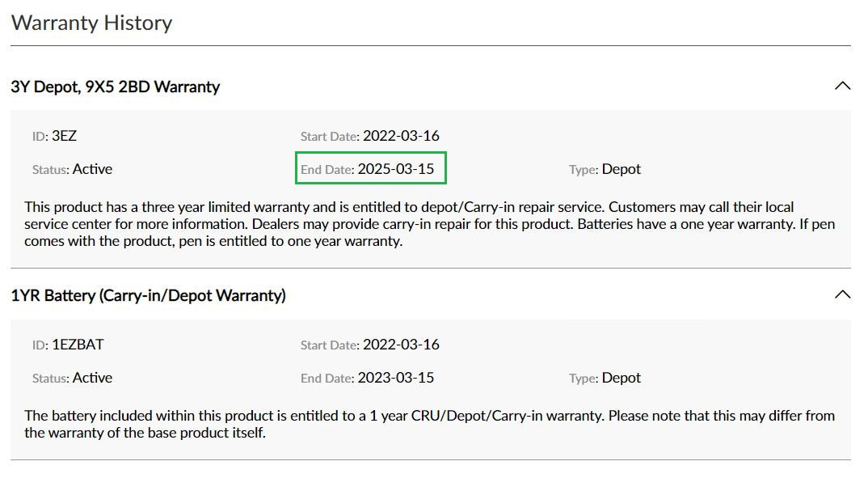Click the Warranty History title
This screenshot has width=868, height=491.
92,23
